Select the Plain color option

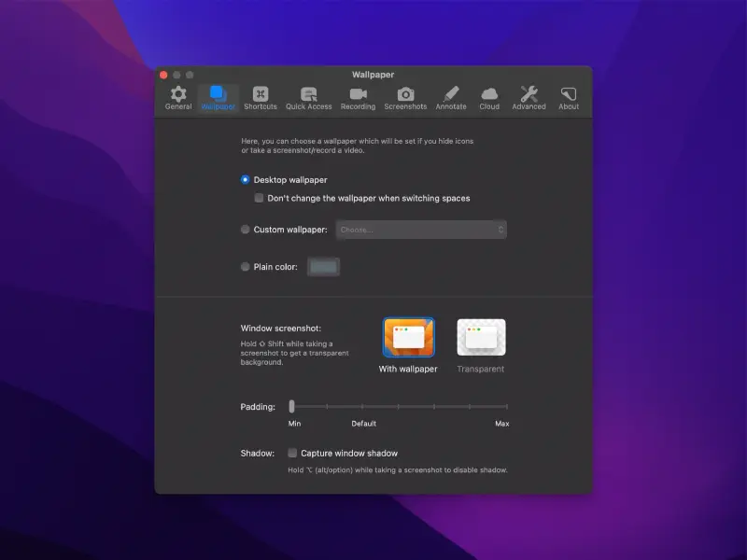coord(245,266)
